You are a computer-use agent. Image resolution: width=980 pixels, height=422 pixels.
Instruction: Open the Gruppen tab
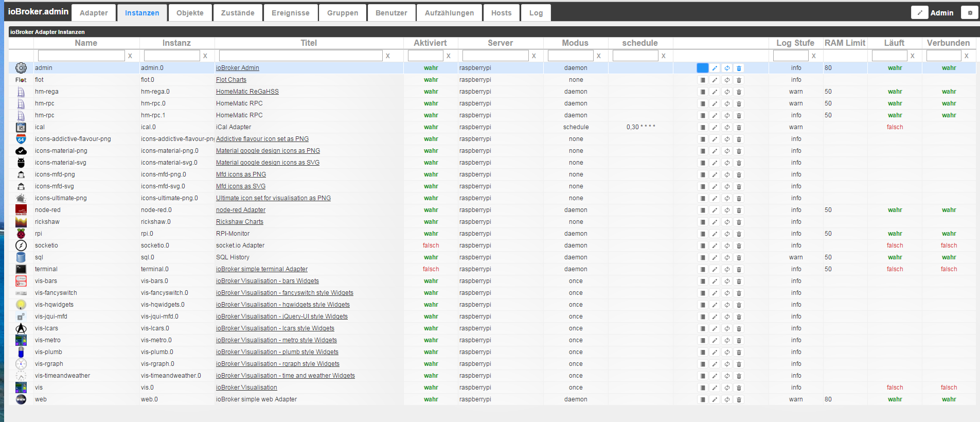(x=343, y=13)
